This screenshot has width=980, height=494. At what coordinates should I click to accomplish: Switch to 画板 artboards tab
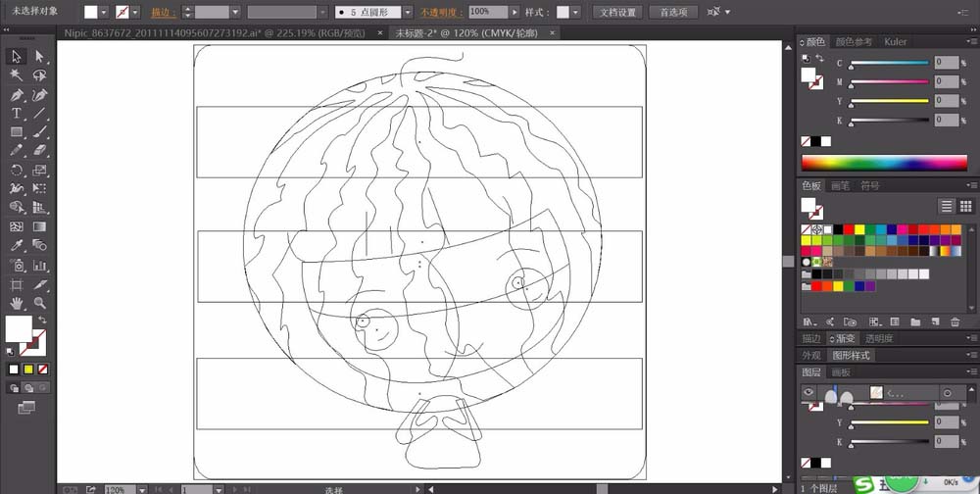pos(841,372)
